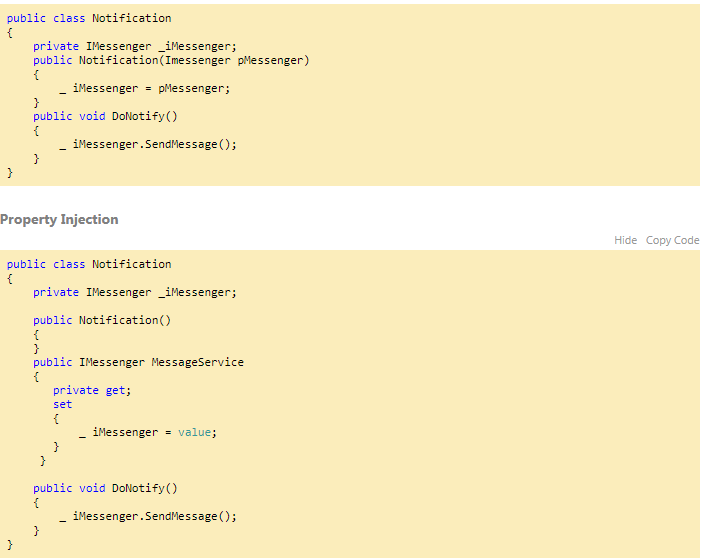Click the "_ iMessenger = pMessenger;" assignment line
The image size is (702, 560).
click(144, 88)
